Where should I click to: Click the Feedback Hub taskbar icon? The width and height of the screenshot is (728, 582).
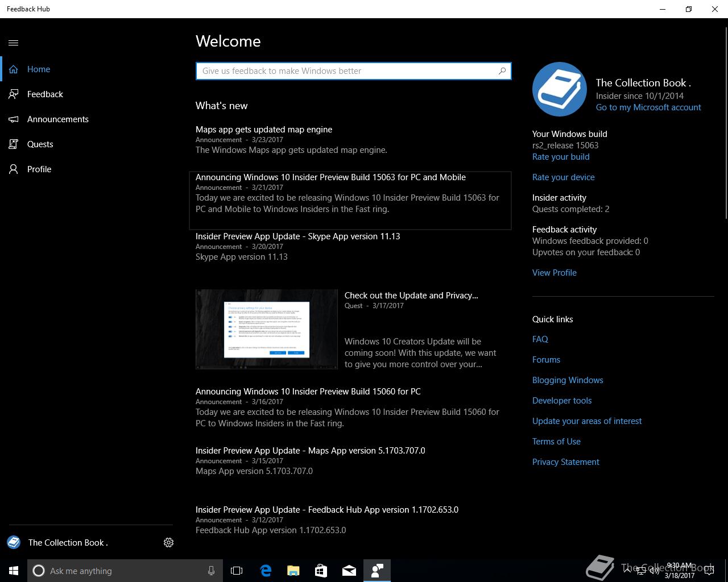(377, 571)
